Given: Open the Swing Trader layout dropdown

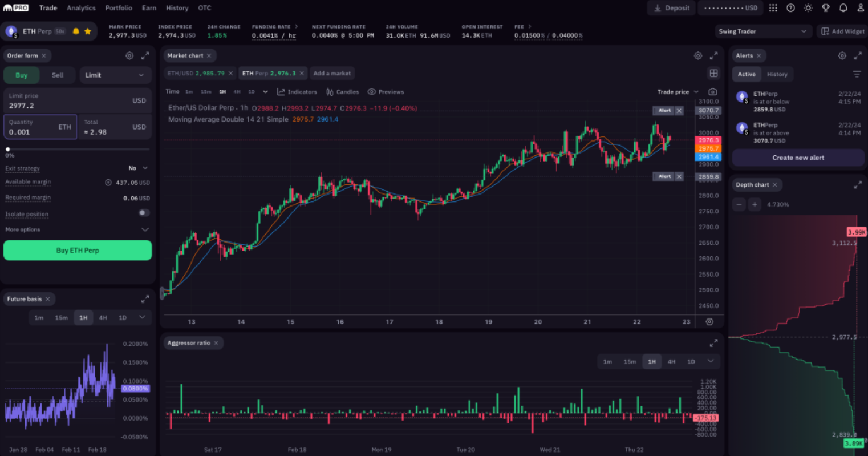Looking at the screenshot, I should (x=763, y=31).
